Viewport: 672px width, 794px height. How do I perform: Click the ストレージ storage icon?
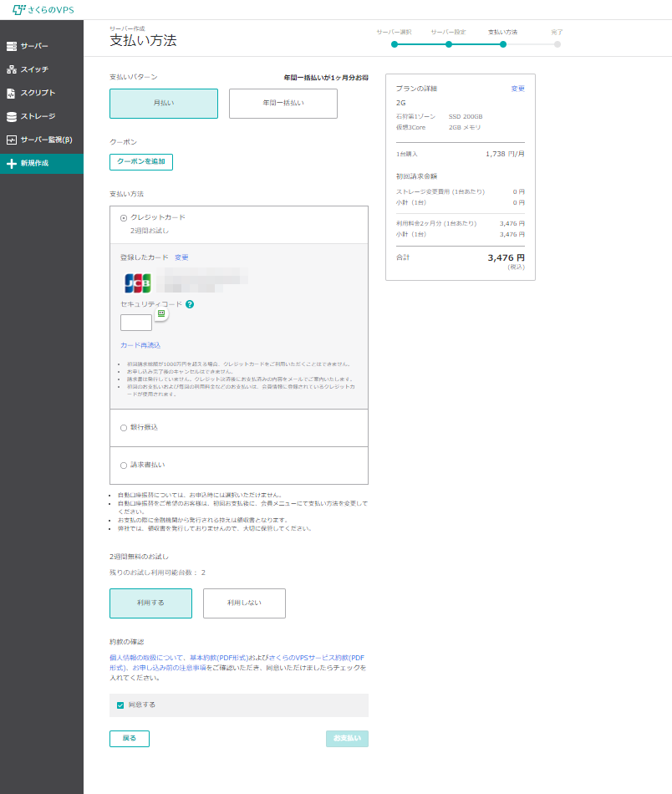pos(12,116)
